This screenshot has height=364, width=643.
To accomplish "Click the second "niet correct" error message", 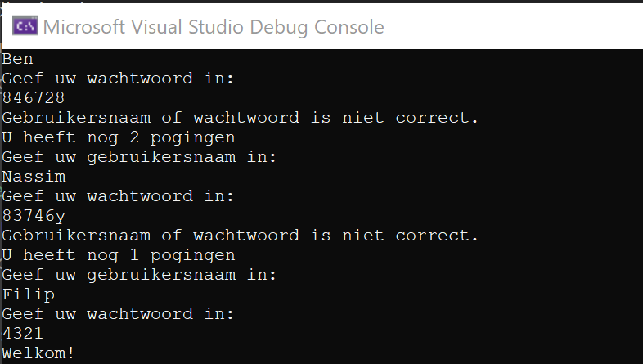I will pos(240,236).
